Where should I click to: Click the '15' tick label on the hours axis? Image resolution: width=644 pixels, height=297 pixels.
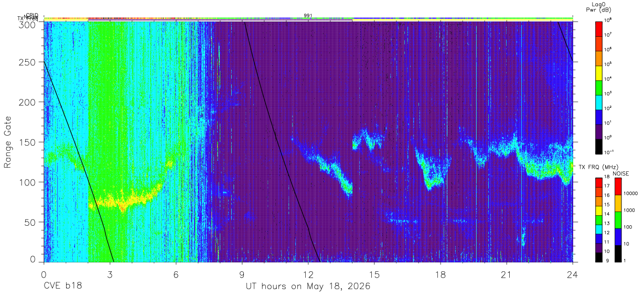(374, 274)
